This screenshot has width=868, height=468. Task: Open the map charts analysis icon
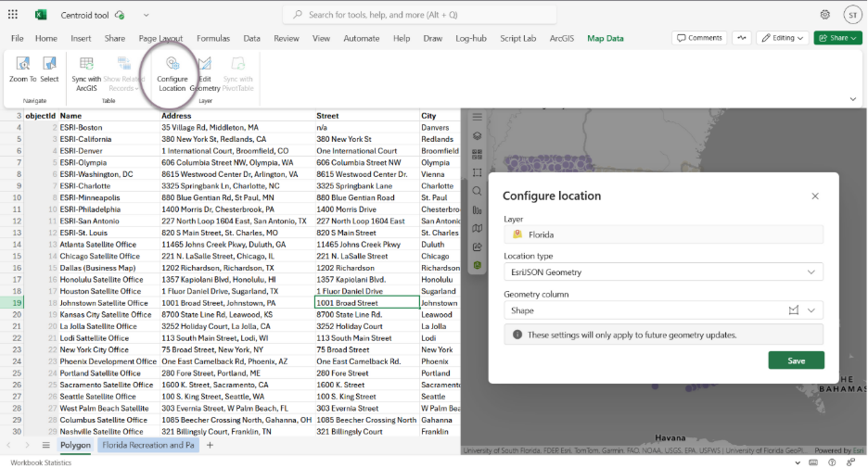click(x=478, y=210)
